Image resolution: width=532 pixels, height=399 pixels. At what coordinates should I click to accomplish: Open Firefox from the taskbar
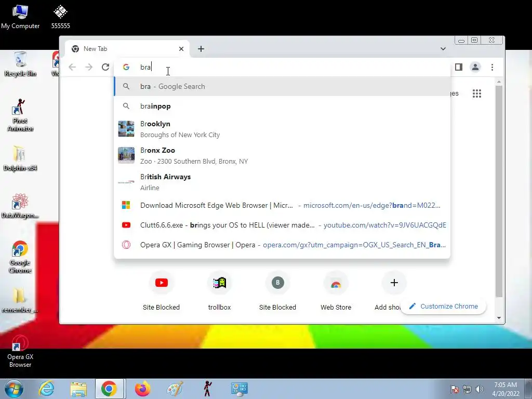point(142,389)
